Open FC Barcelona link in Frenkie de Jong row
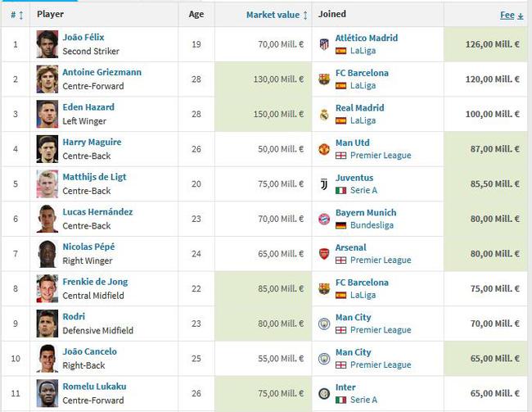 tap(362, 282)
